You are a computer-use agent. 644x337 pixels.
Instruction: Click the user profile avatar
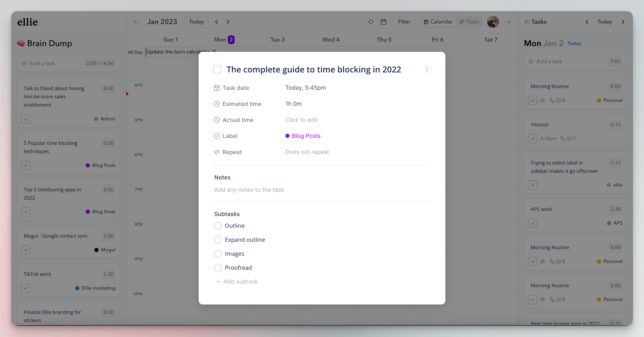coord(493,22)
